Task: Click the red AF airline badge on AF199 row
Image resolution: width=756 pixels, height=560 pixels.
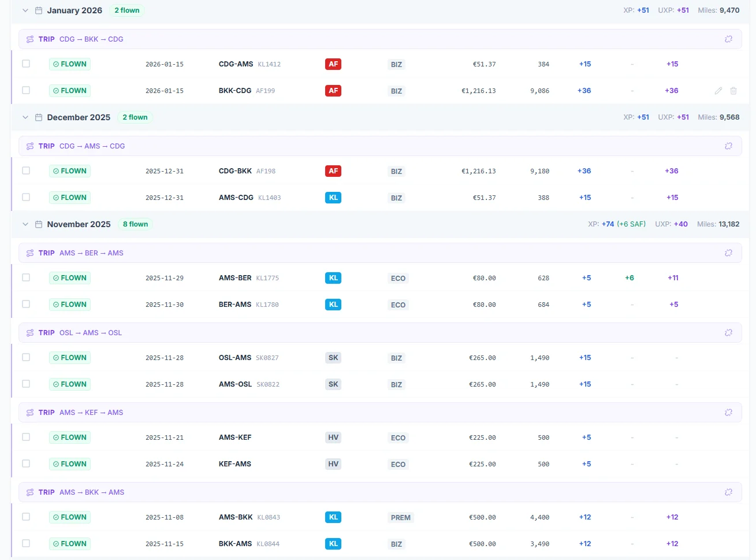Action: point(333,91)
